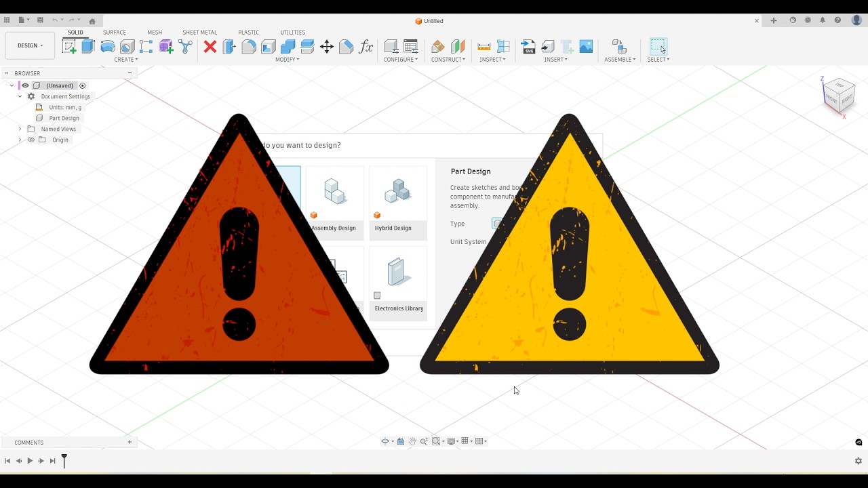Click the Select window-selection tool icon

658,47
